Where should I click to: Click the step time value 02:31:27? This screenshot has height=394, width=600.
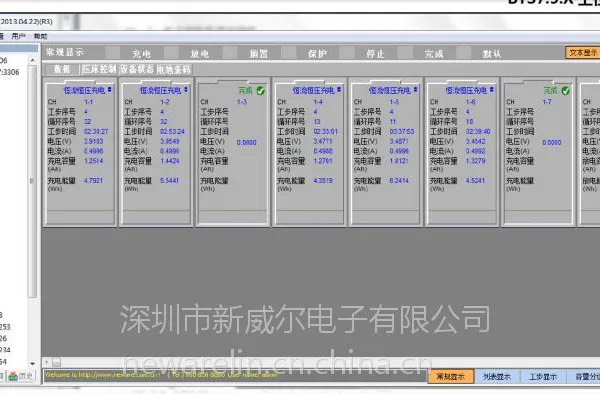pos(96,131)
